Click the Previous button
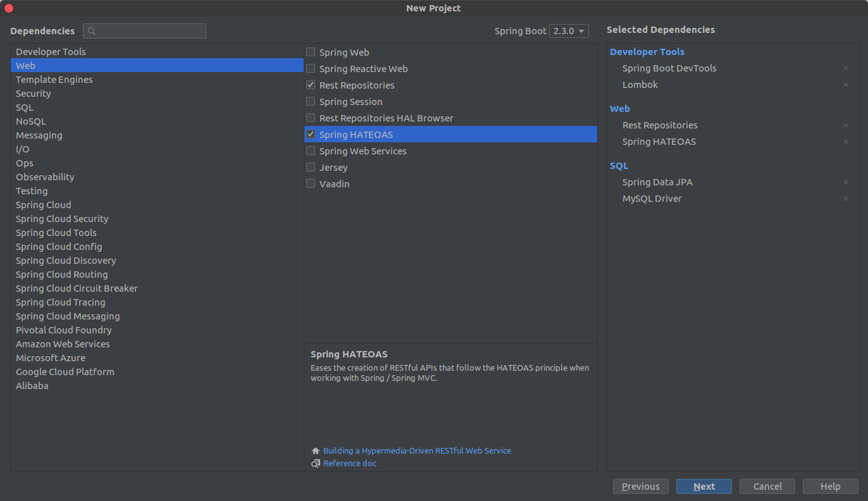Image resolution: width=868 pixels, height=501 pixels. (641, 486)
